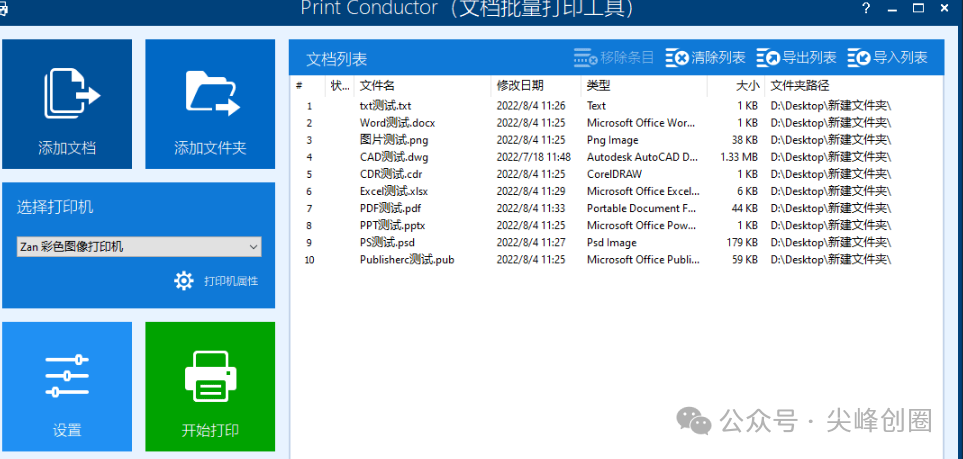Select the txt测试.txt row

pyautogui.click(x=617, y=106)
